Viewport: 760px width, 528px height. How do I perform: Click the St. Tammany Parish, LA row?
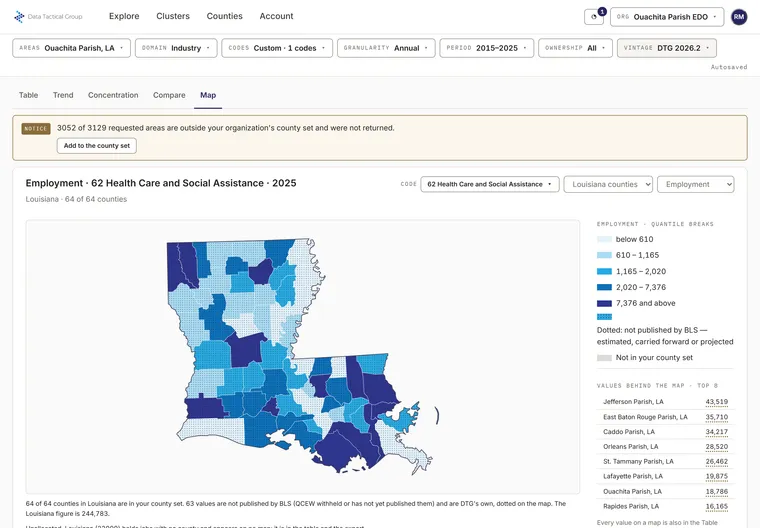pyautogui.click(x=665, y=462)
